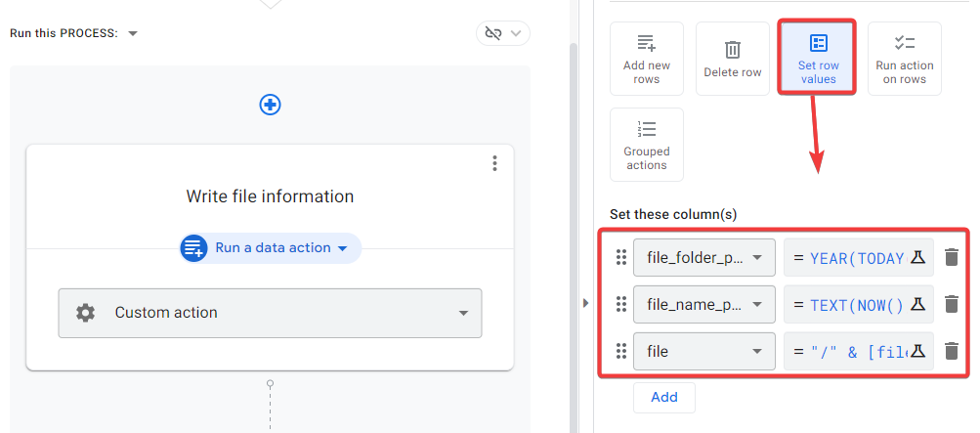This screenshot has width=980, height=433.
Task: Open the three-dot menu on Write file information
Action: click(x=495, y=163)
